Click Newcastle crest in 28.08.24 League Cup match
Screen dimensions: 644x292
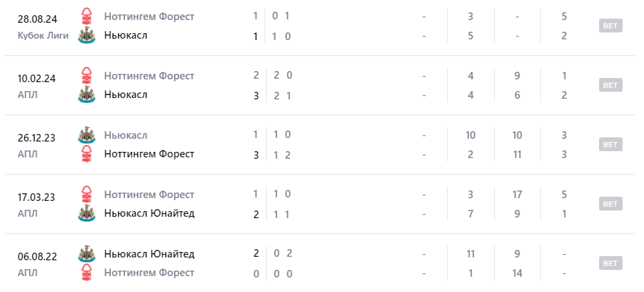point(86,35)
